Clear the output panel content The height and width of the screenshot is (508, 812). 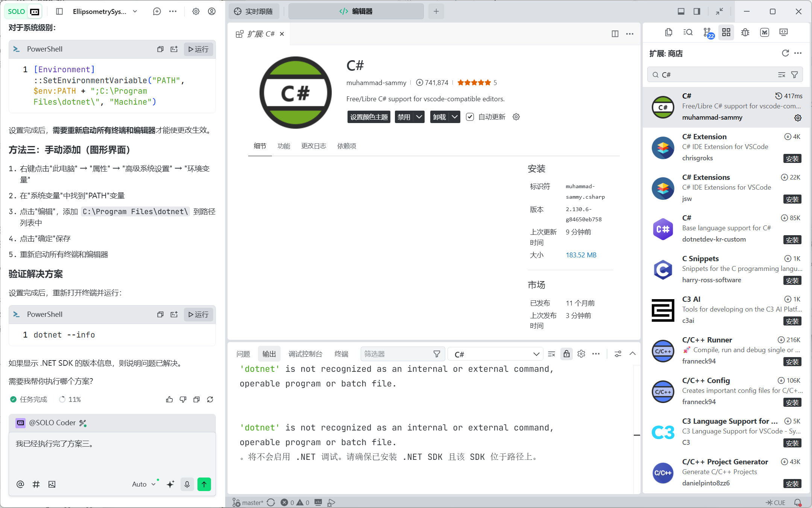point(551,354)
